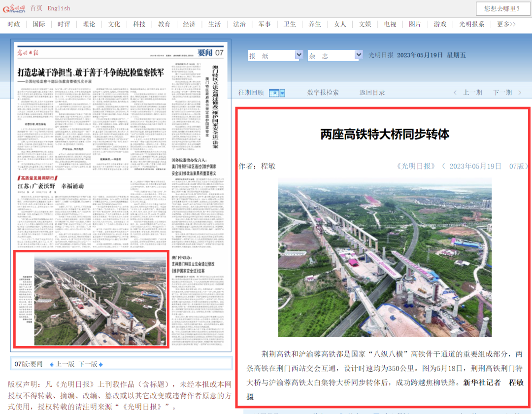Open the 数字报检索 search link
The width and height of the screenshot is (532, 414).
pyautogui.click(x=323, y=92)
